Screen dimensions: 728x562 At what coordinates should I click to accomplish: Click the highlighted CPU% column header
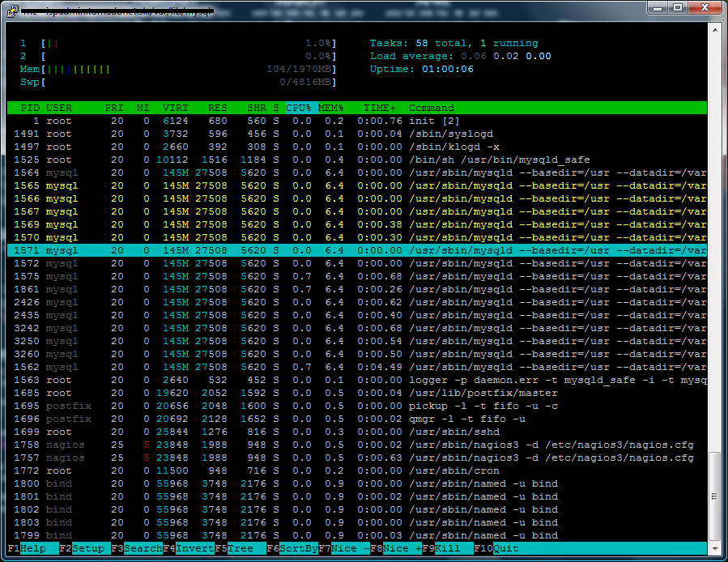click(x=301, y=108)
